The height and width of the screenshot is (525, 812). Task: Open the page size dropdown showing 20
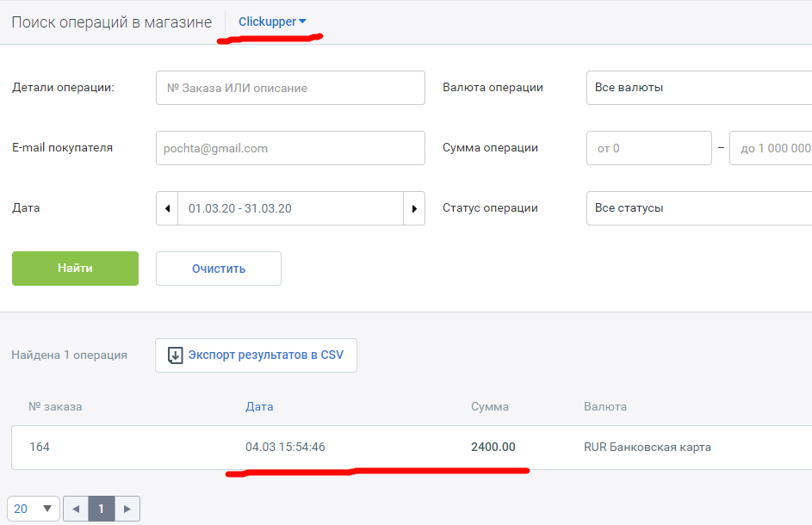(x=34, y=509)
